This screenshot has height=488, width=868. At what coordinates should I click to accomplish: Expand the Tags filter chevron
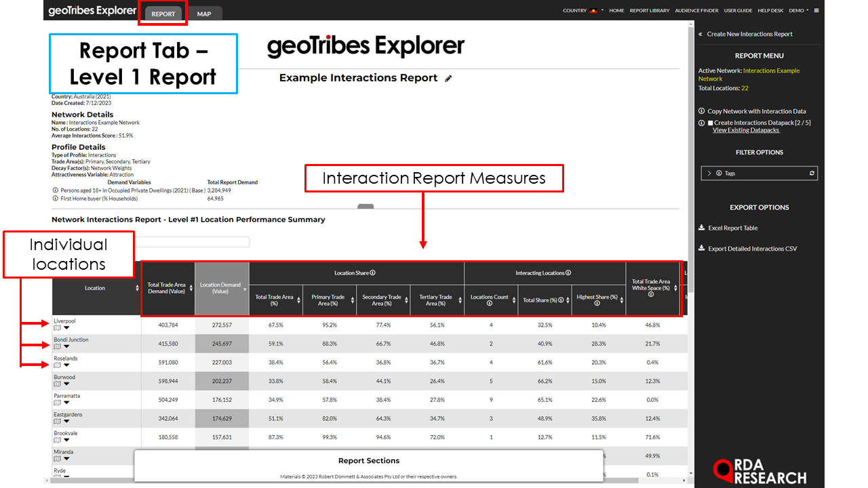tap(709, 174)
